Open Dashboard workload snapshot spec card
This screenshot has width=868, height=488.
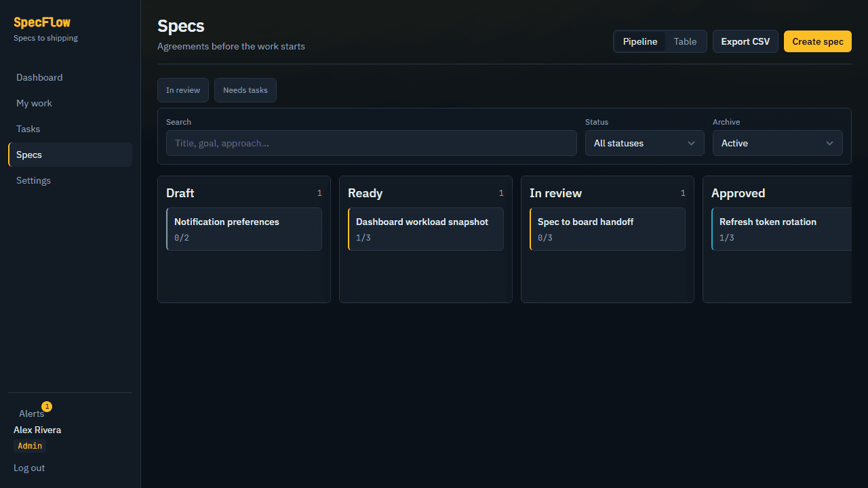pyautogui.click(x=426, y=229)
